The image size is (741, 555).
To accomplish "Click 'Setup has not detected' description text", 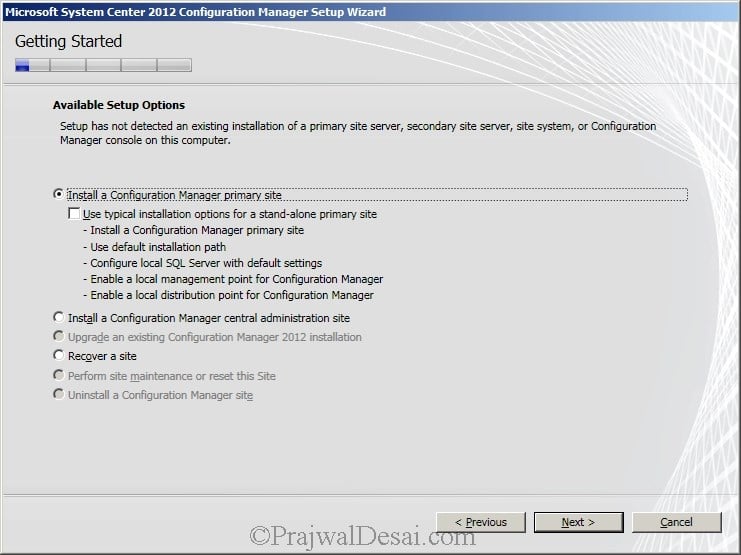I will pos(358,133).
